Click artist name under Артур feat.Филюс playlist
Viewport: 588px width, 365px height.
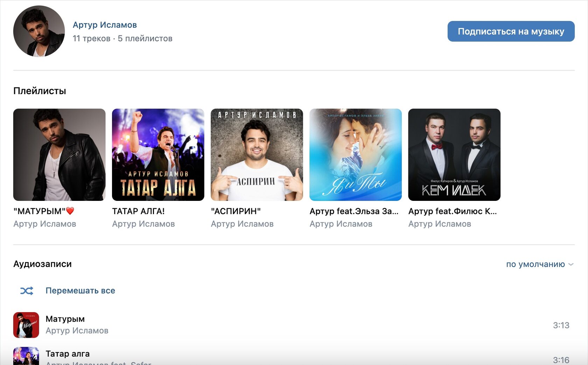click(440, 224)
